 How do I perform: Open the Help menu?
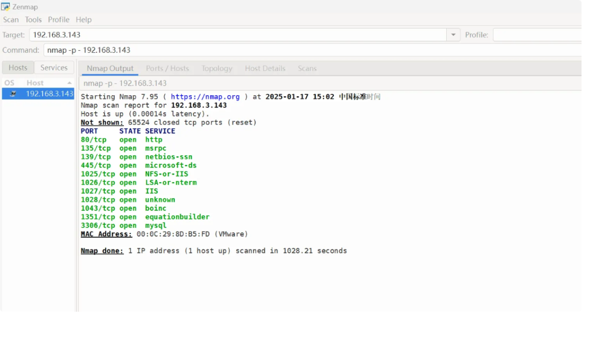[x=84, y=20]
